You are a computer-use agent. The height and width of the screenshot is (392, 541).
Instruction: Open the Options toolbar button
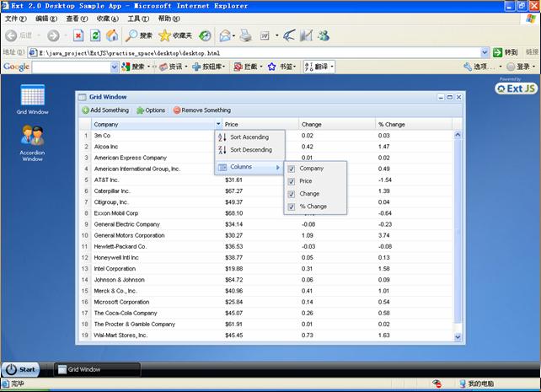pos(151,110)
